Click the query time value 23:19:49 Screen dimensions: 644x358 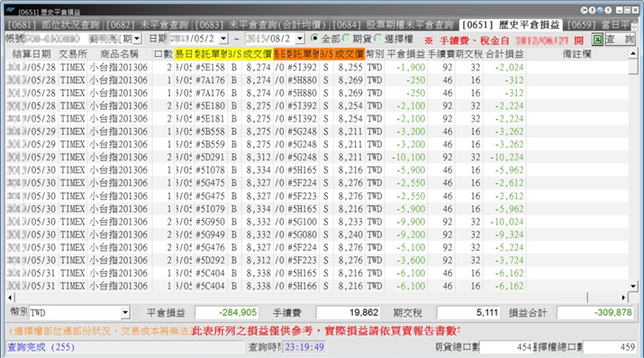tap(304, 347)
